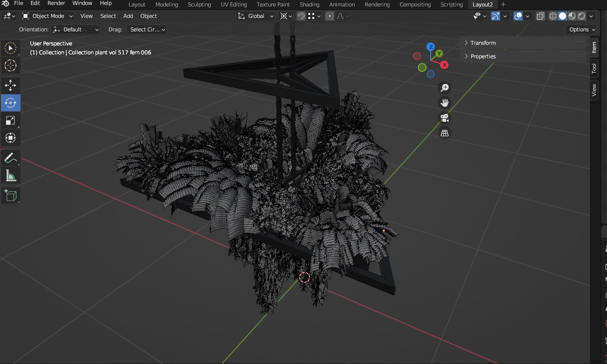Select the Annotate tool
The width and height of the screenshot is (607, 364).
coord(11,158)
